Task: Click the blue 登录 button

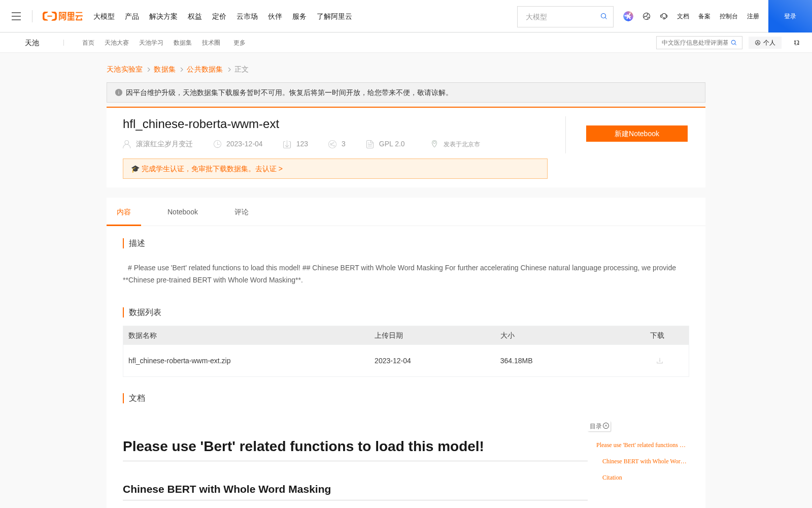Action: click(790, 16)
